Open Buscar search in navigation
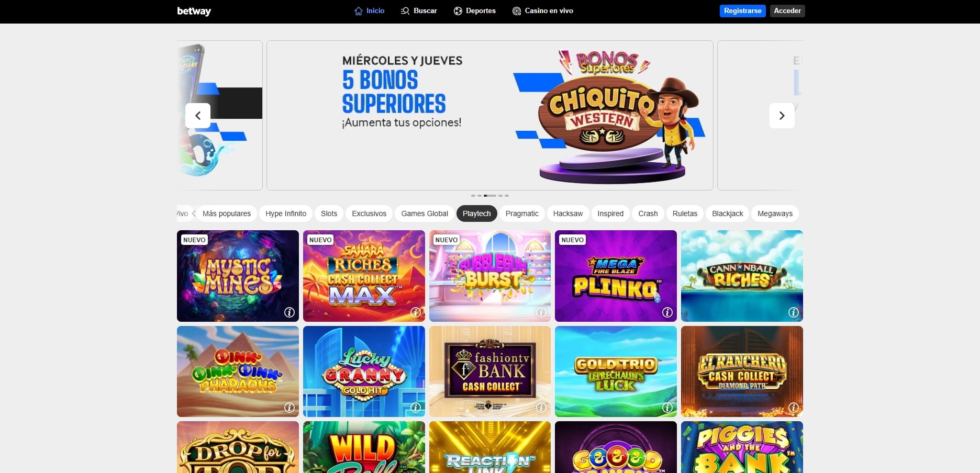This screenshot has width=980, height=473. tap(419, 11)
